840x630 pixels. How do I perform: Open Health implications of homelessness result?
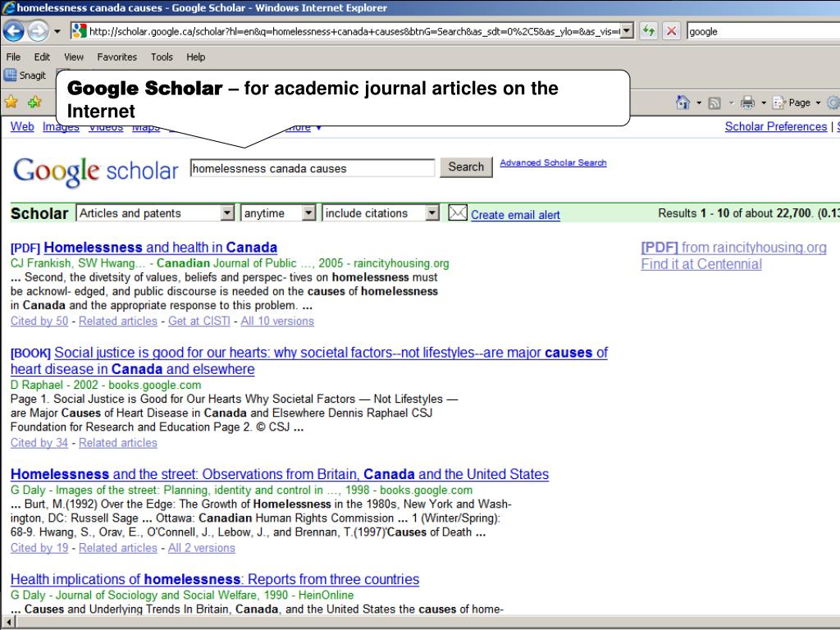(215, 579)
